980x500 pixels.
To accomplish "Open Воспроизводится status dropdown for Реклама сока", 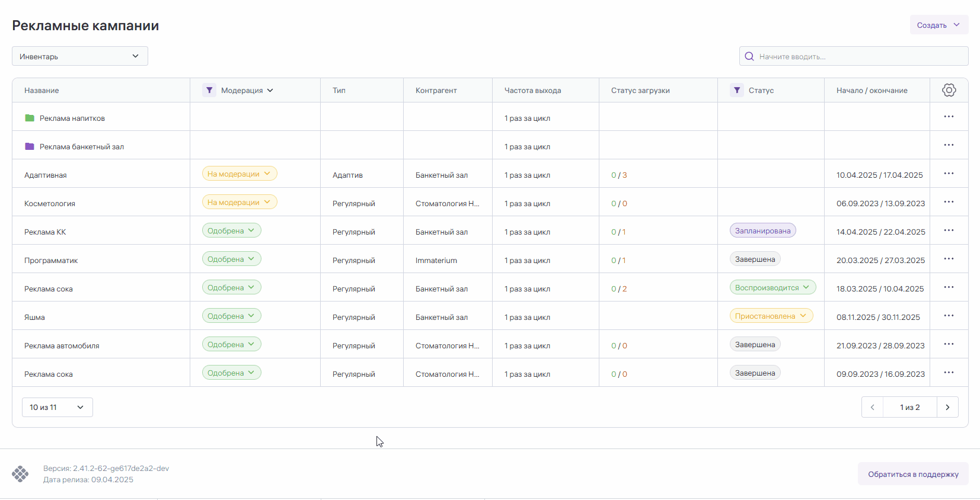I will [x=772, y=287].
